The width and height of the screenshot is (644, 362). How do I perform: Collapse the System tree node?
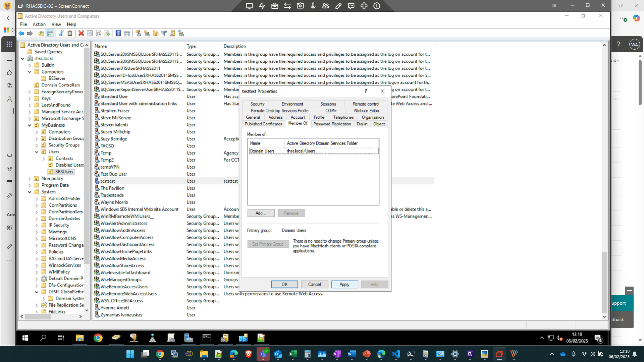pos(30,192)
